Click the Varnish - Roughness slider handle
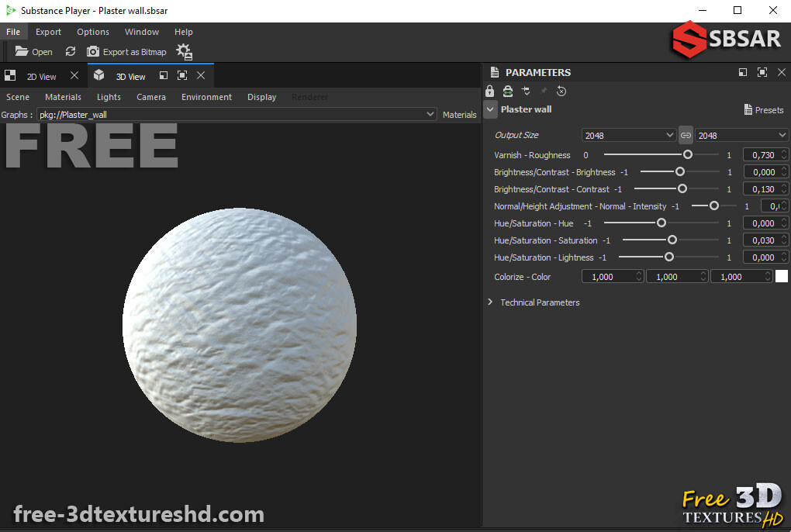Image resolution: width=791 pixels, height=532 pixels. 687,155
